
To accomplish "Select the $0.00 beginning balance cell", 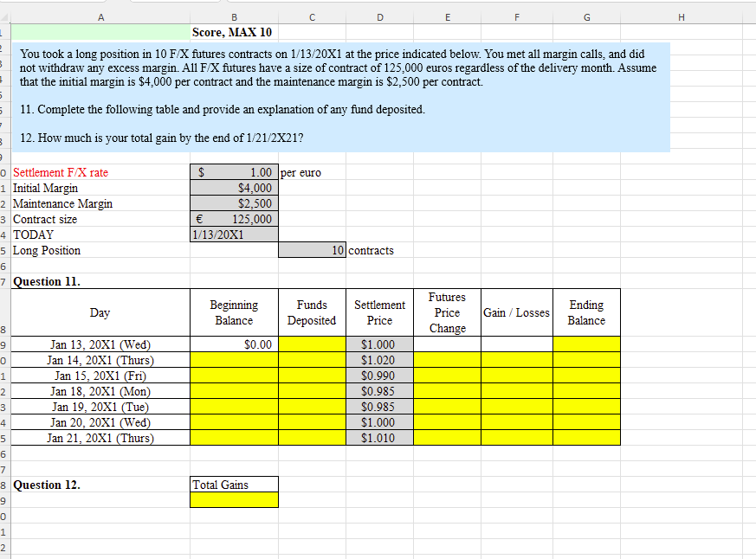I will click(235, 344).
